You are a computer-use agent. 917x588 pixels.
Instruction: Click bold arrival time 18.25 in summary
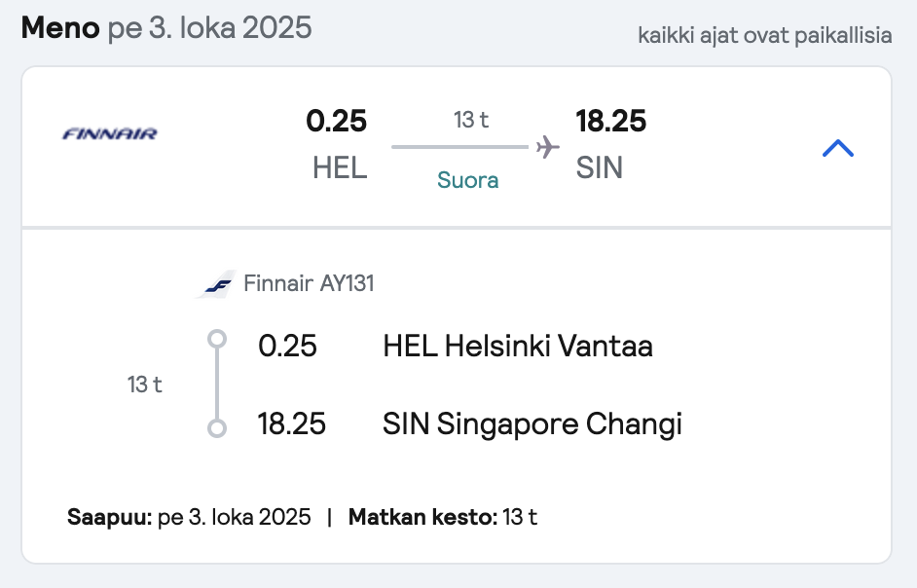pyautogui.click(x=611, y=121)
